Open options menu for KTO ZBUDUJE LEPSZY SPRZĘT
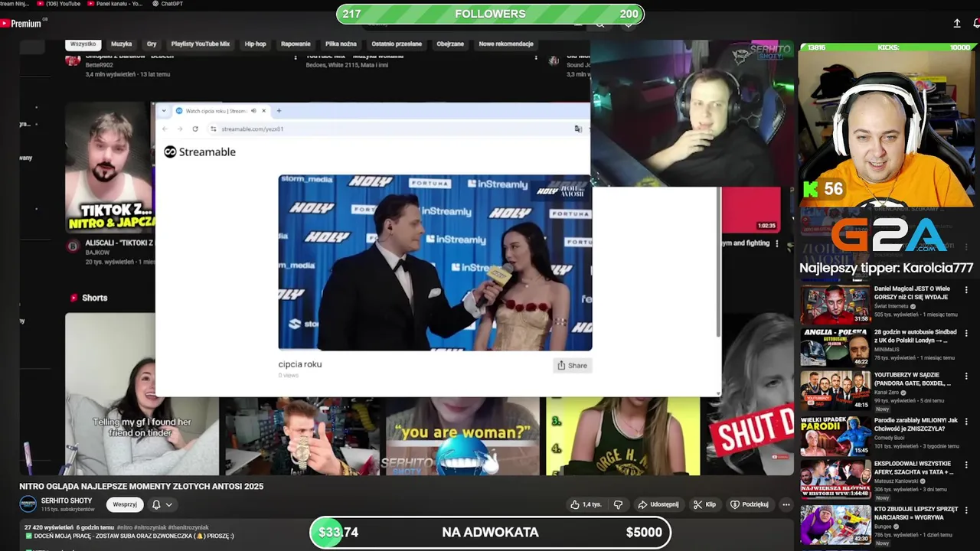Viewport: 980px width, 551px height. [966, 509]
